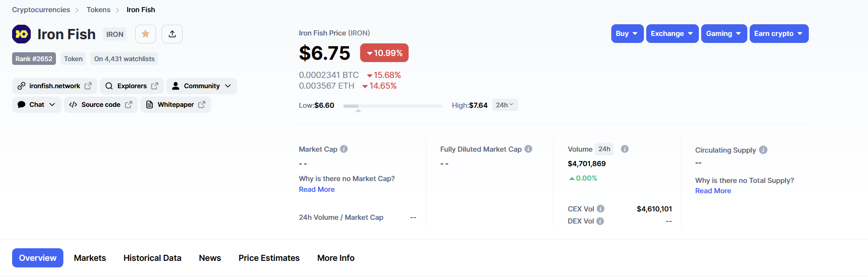This screenshot has width=868, height=280.
Task: Click Market Cap info icon
Action: tap(344, 149)
